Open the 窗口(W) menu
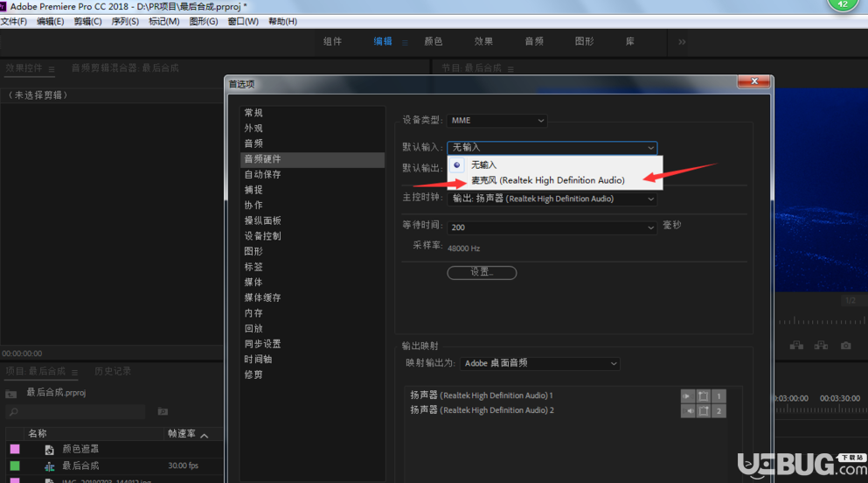The height and width of the screenshot is (483, 868). [243, 22]
